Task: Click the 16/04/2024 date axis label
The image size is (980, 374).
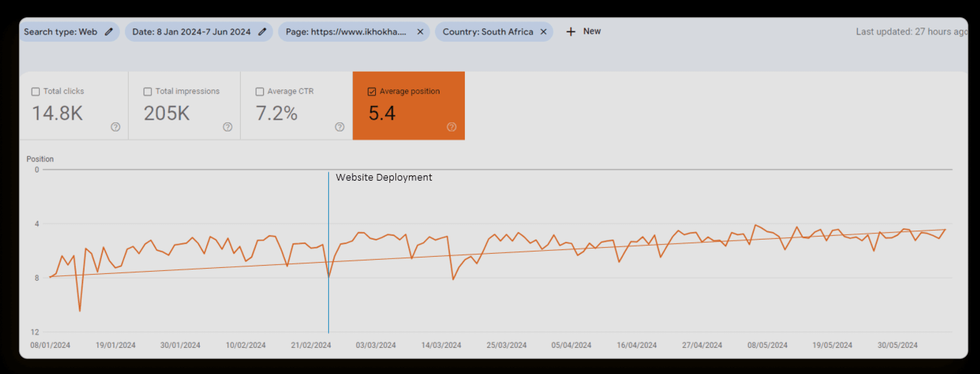Action: coord(637,345)
